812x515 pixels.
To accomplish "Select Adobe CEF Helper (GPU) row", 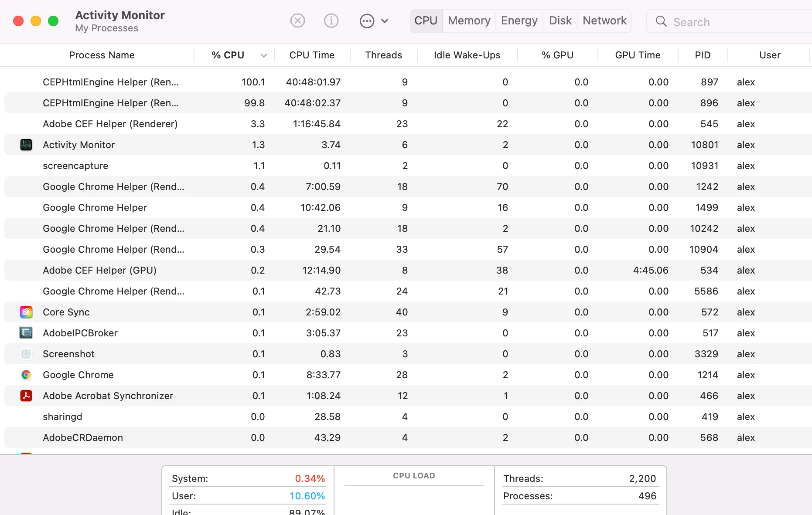I will [x=408, y=270].
